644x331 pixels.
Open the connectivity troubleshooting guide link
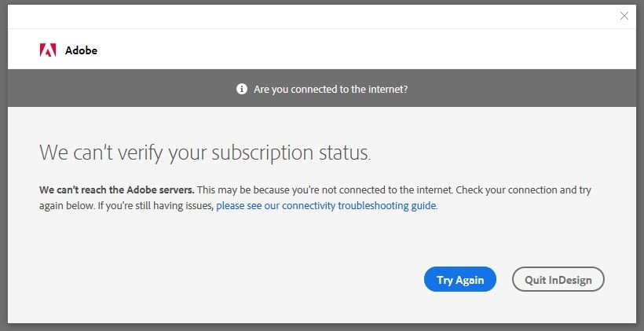[326, 206]
